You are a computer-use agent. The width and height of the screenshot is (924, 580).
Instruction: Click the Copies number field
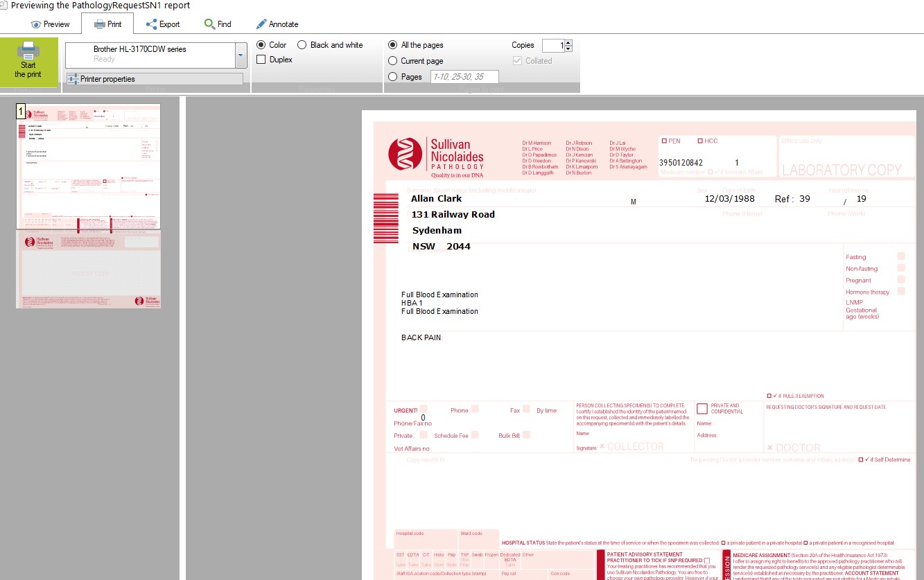point(553,46)
